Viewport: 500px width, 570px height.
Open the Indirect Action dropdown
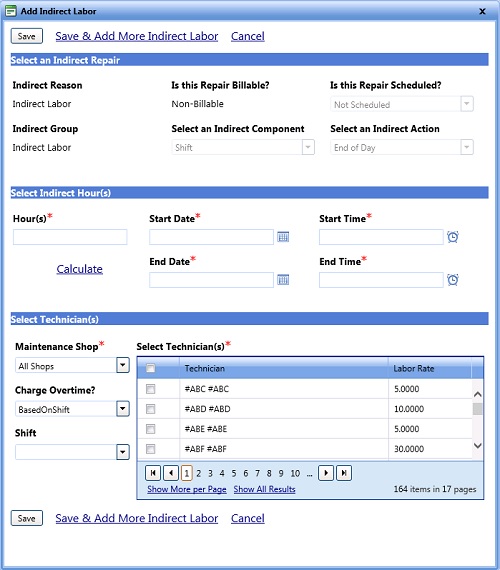pos(467,147)
